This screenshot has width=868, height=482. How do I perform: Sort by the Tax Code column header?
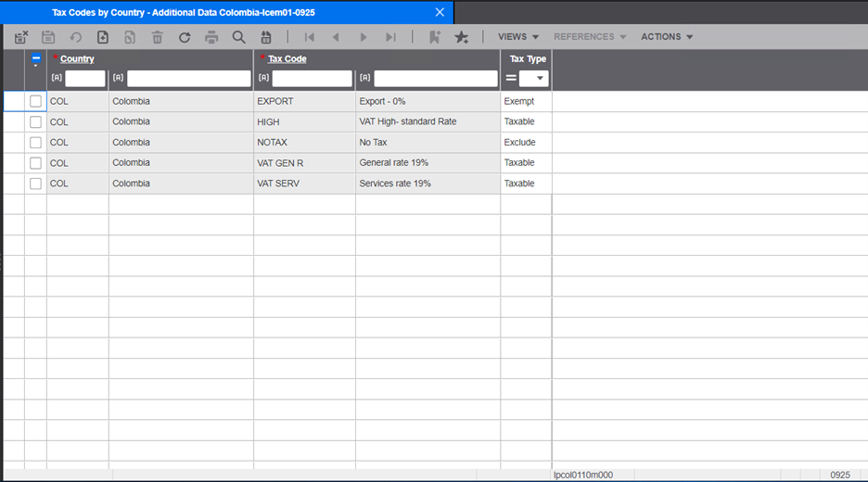(x=287, y=58)
